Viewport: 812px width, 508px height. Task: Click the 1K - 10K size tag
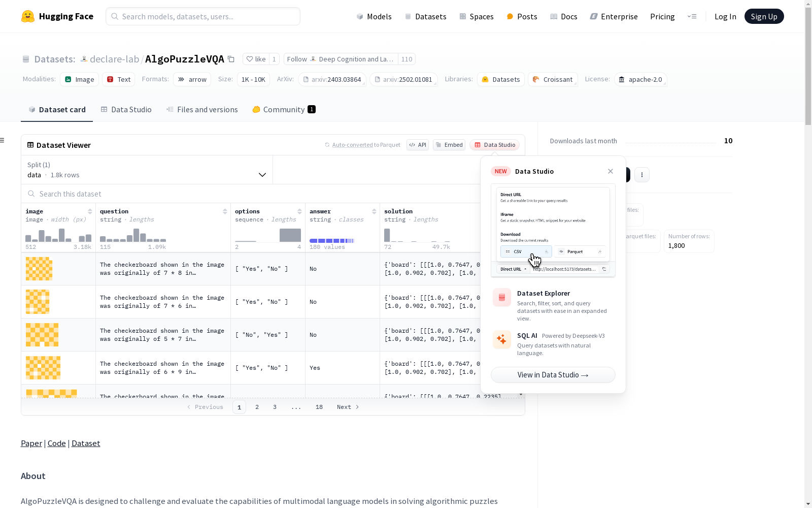point(254,79)
